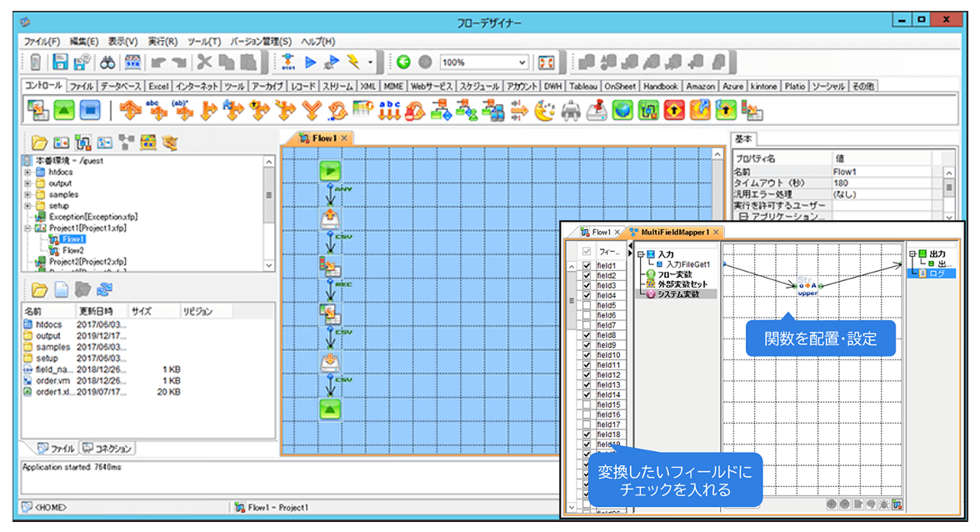Enable the field5 checkbox

coord(587,306)
